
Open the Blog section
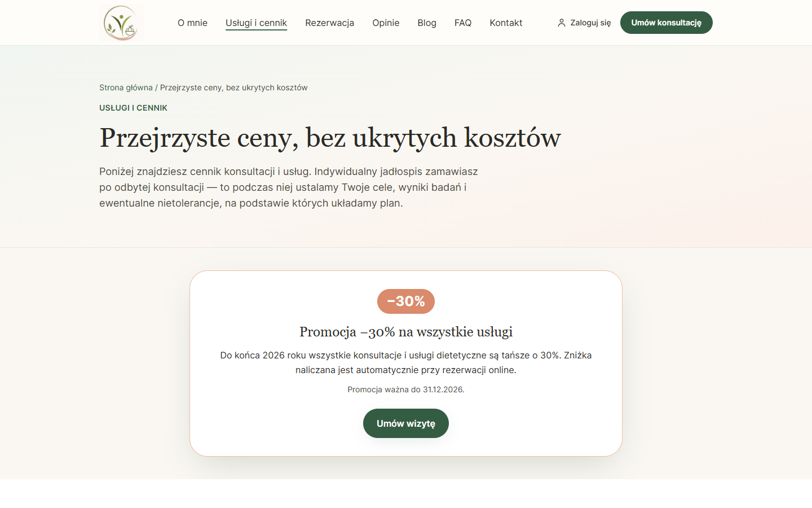tap(427, 23)
